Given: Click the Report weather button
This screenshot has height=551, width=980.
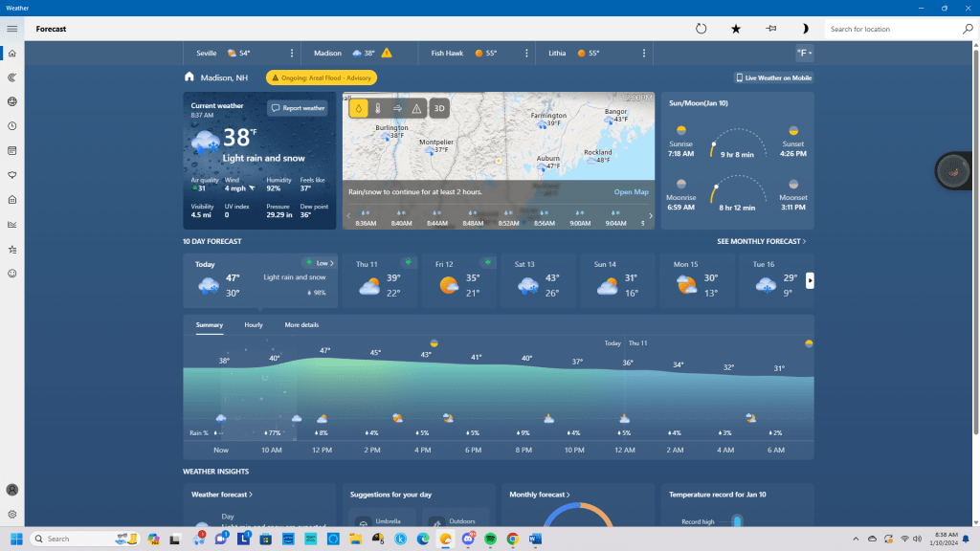Looking at the screenshot, I should (x=298, y=108).
